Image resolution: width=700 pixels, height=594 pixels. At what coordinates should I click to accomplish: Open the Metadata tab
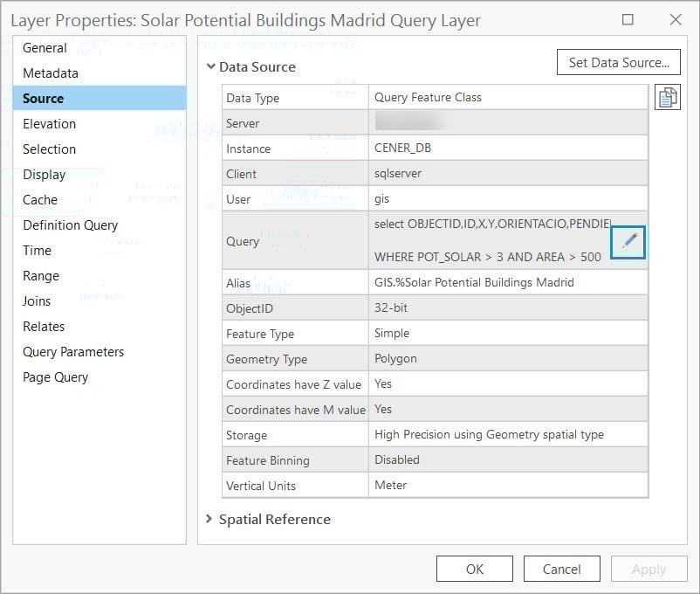(52, 73)
